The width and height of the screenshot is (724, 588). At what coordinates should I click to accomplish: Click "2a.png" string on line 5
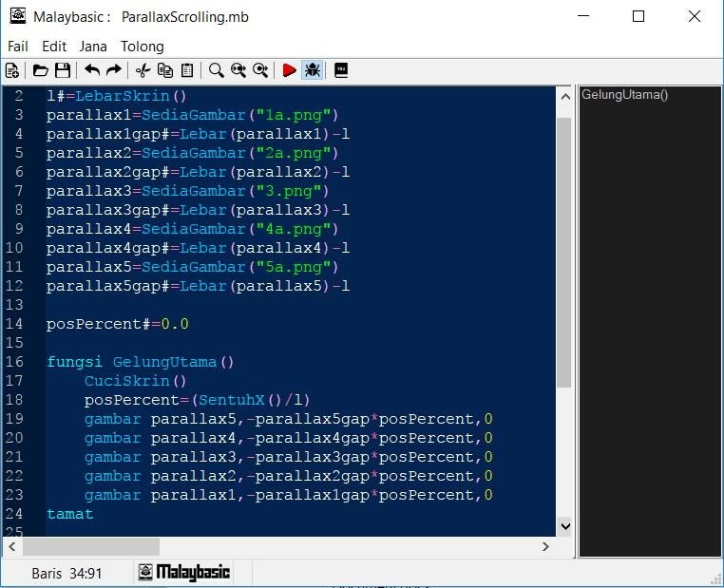[294, 153]
